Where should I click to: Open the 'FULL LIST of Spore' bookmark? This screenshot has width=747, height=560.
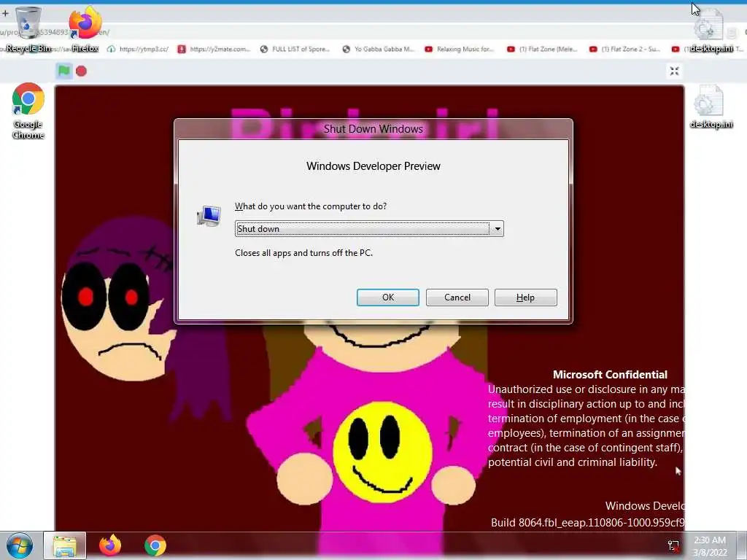[295, 49]
